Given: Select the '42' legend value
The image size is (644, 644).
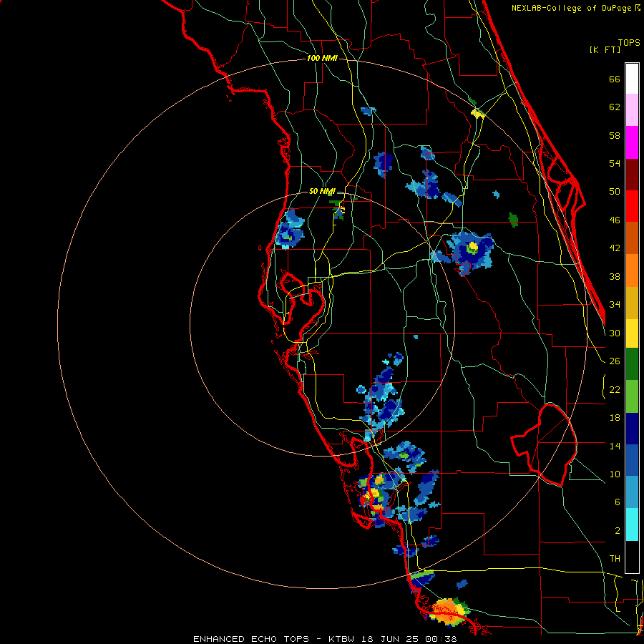Looking at the screenshot, I should coord(615,248).
